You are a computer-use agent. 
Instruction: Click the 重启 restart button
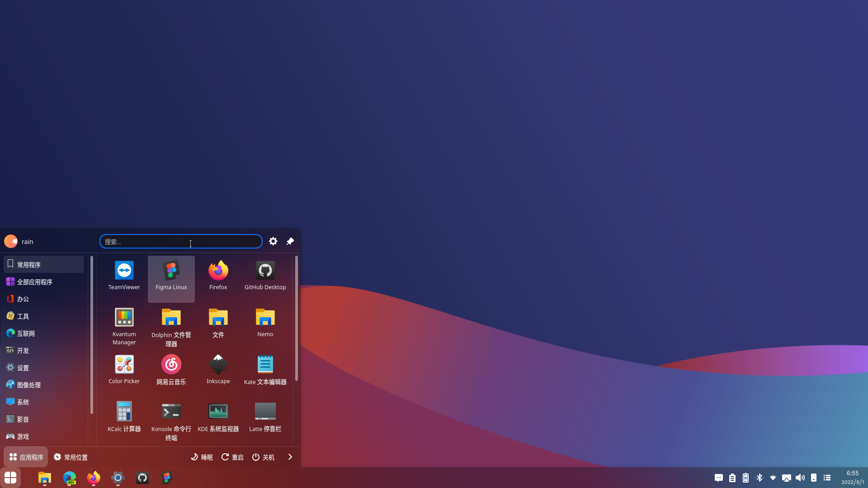pyautogui.click(x=232, y=457)
